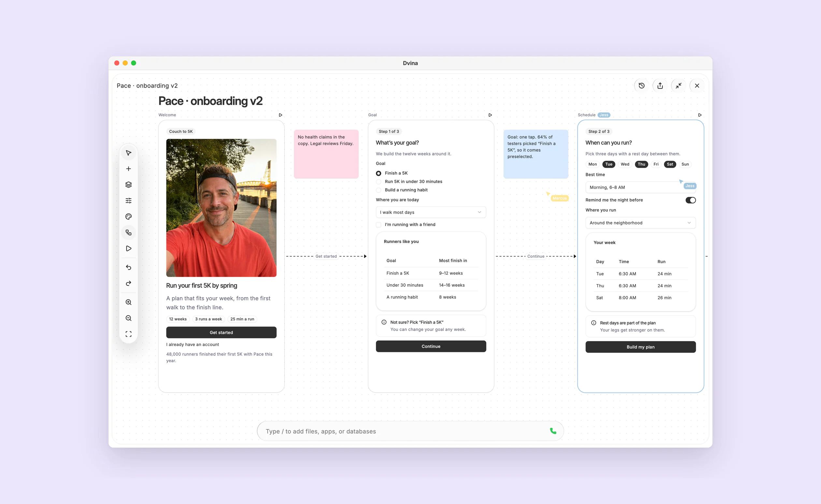
Task: Click Pace · onboarding v2 breadcrumb title
Action: [147, 86]
